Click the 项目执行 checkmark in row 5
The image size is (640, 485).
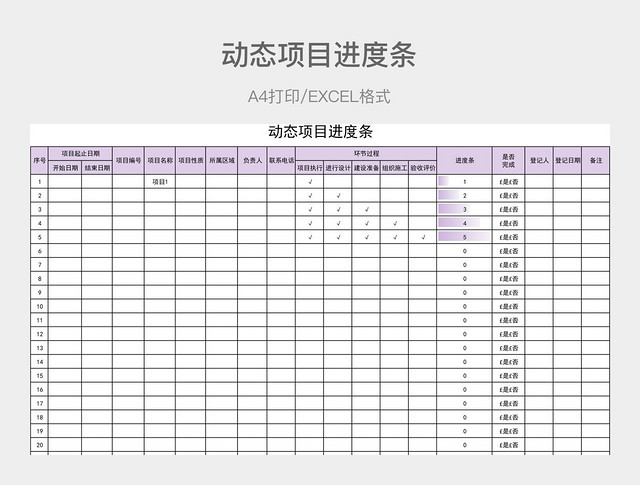(310, 237)
